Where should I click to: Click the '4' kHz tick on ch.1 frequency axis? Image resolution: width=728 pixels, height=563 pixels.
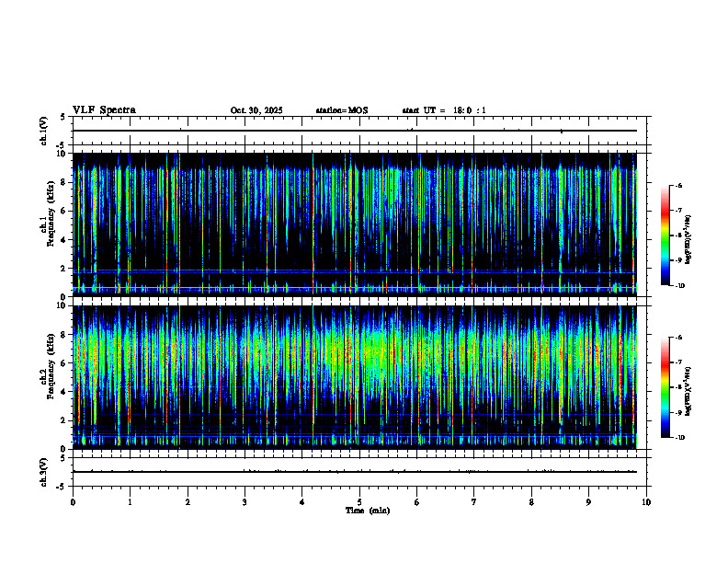64,240
